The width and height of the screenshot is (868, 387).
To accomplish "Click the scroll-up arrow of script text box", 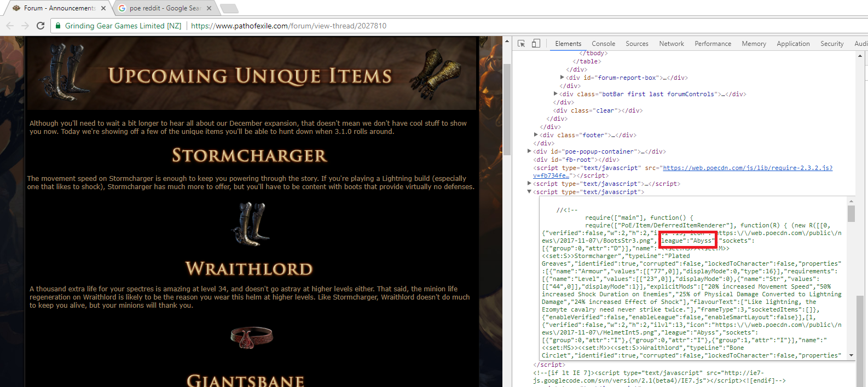I will [x=851, y=201].
